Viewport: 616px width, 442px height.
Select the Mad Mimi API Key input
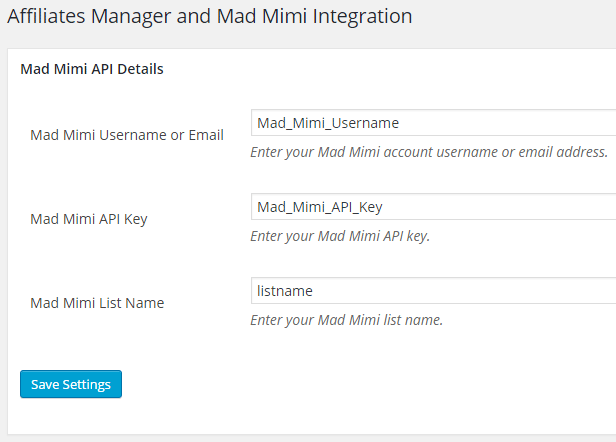coord(433,207)
